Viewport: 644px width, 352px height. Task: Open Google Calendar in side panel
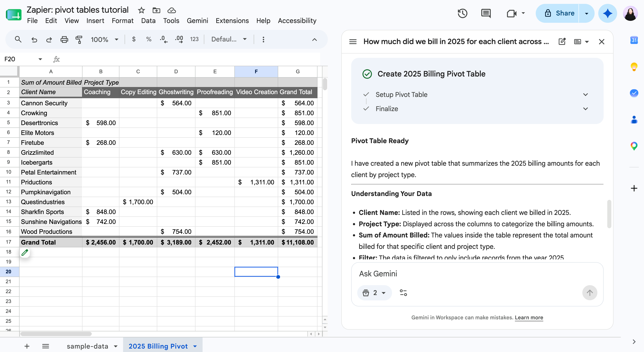pyautogui.click(x=634, y=40)
